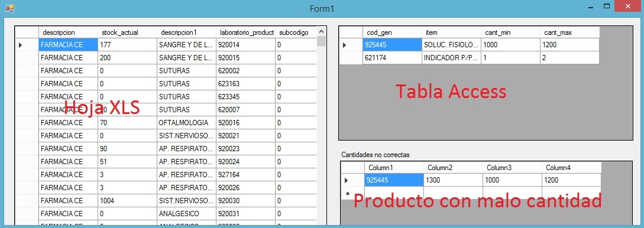Sort by the subcodigo column header
This screenshot has width=644, height=228.
tap(296, 32)
